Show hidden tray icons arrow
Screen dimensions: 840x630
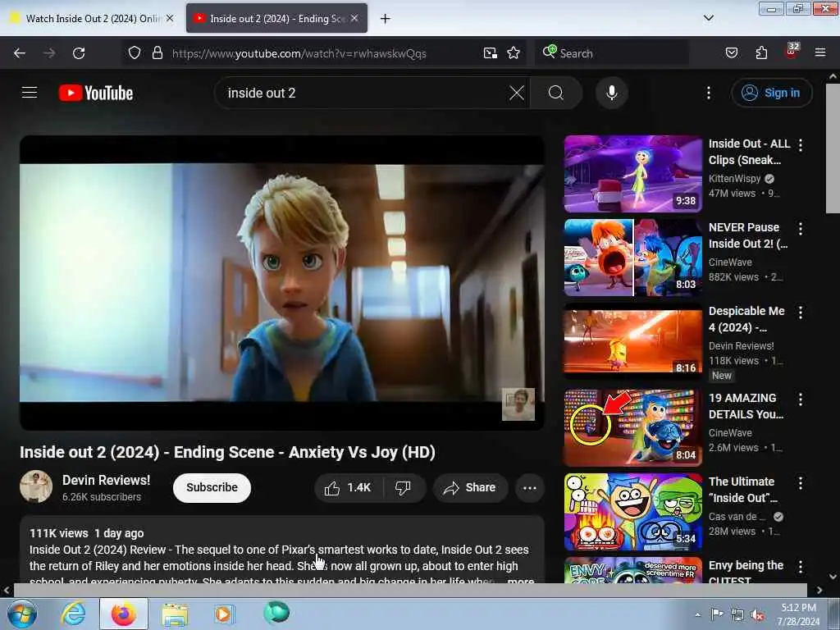(697, 614)
